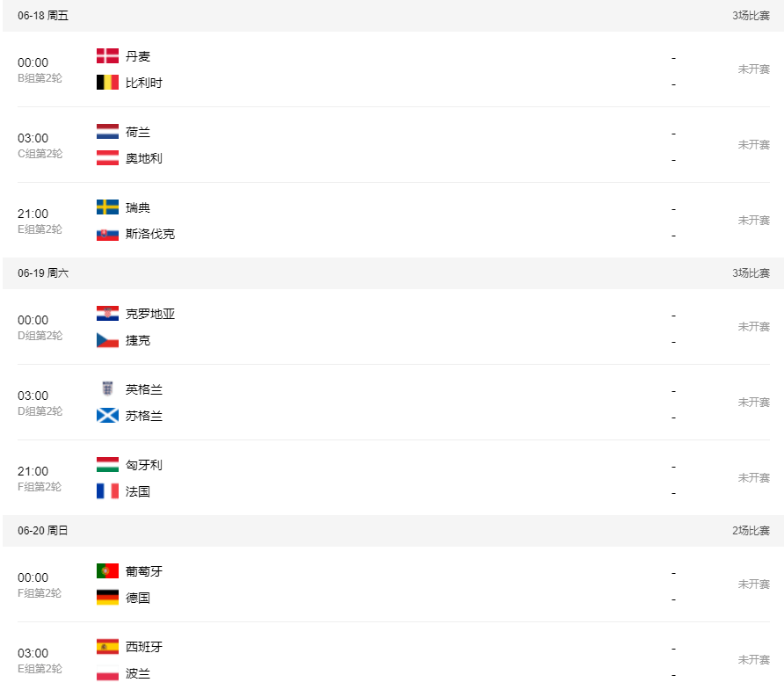Open team 斯洛伐克 (Slovakia)
Viewport: 784px width, 697px height.
click(x=150, y=234)
